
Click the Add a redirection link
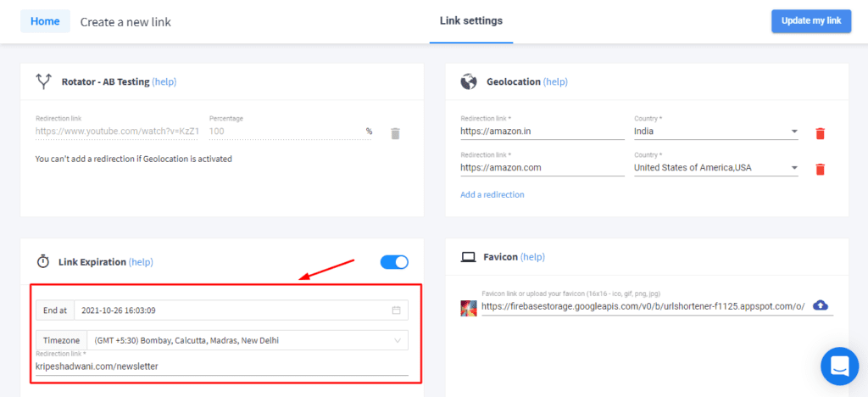click(x=492, y=194)
